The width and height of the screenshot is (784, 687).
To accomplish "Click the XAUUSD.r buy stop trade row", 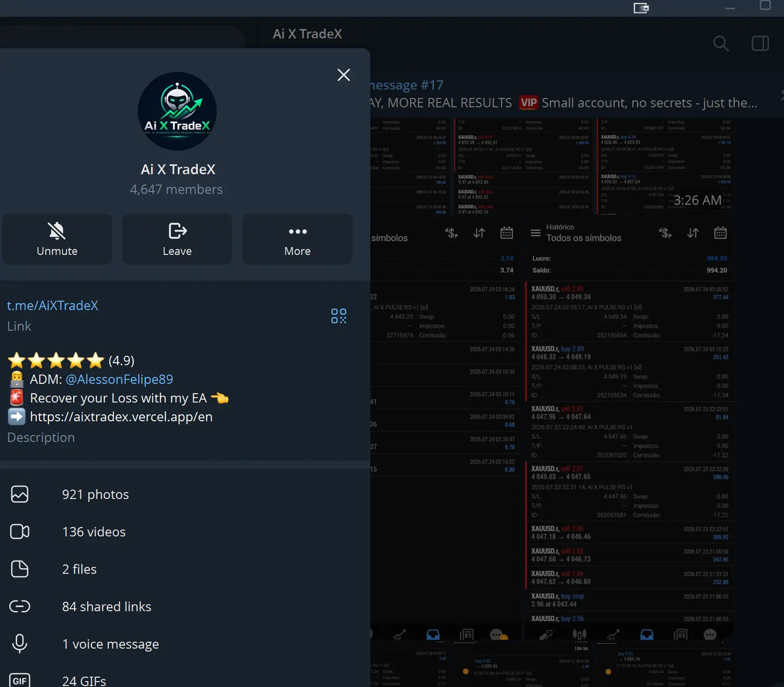I will 629,600.
